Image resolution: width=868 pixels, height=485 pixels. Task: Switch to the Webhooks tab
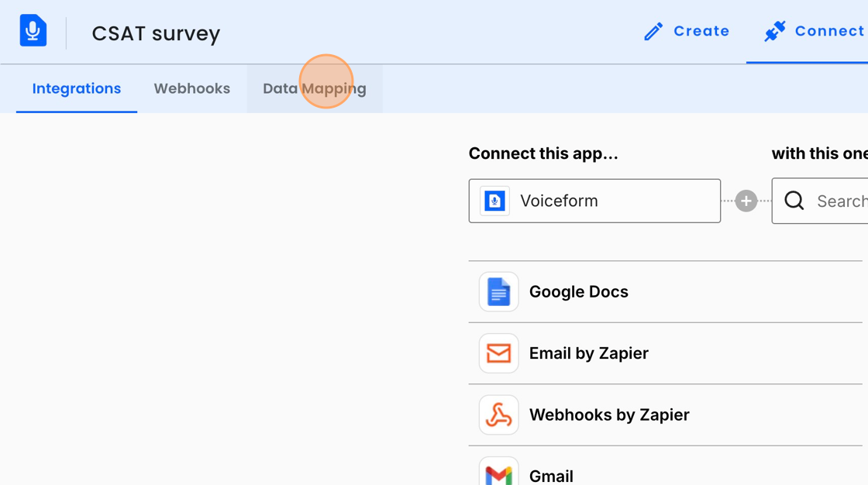coord(192,88)
